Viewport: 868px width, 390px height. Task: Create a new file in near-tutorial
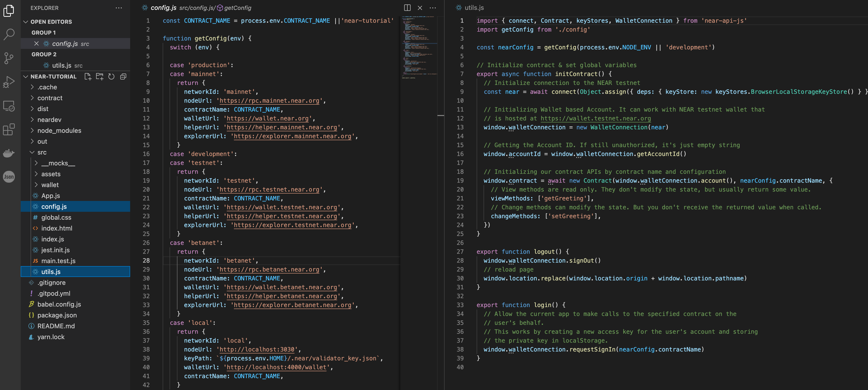88,77
